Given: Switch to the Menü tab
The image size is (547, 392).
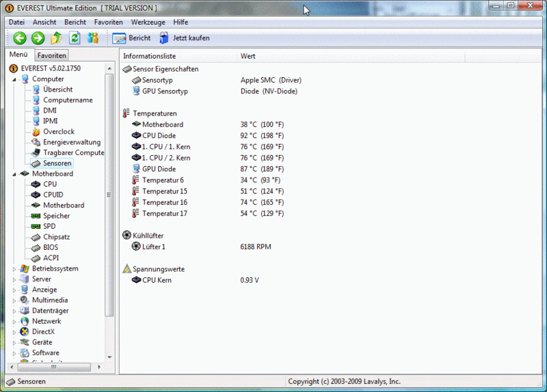Looking at the screenshot, I should (x=18, y=55).
